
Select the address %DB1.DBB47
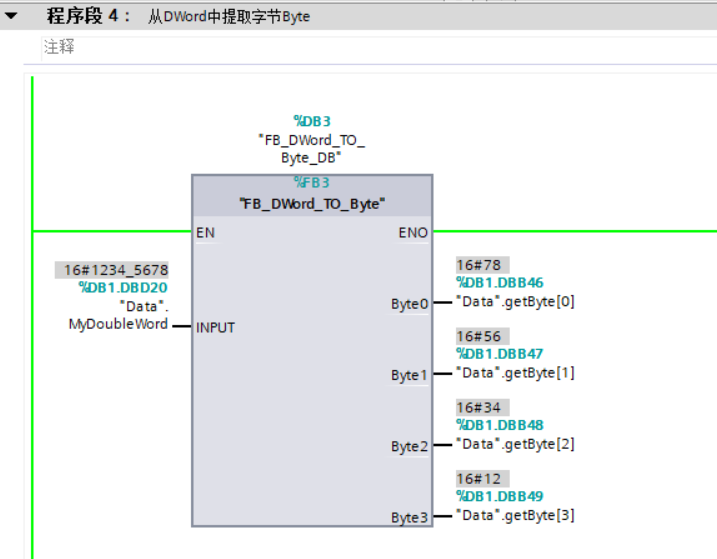(x=500, y=354)
